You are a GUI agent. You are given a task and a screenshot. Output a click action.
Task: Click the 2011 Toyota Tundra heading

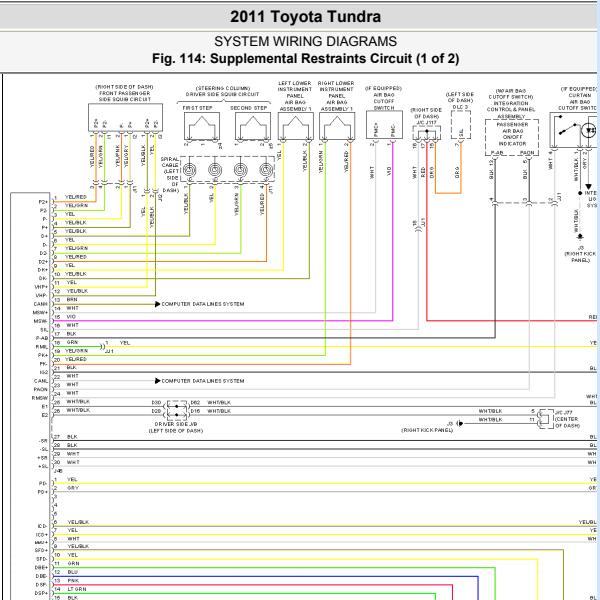click(305, 17)
